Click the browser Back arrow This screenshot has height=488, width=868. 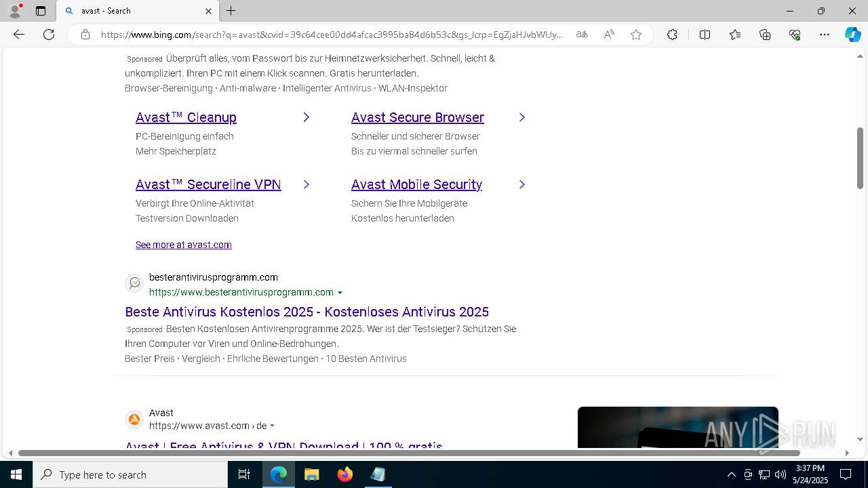(x=19, y=35)
